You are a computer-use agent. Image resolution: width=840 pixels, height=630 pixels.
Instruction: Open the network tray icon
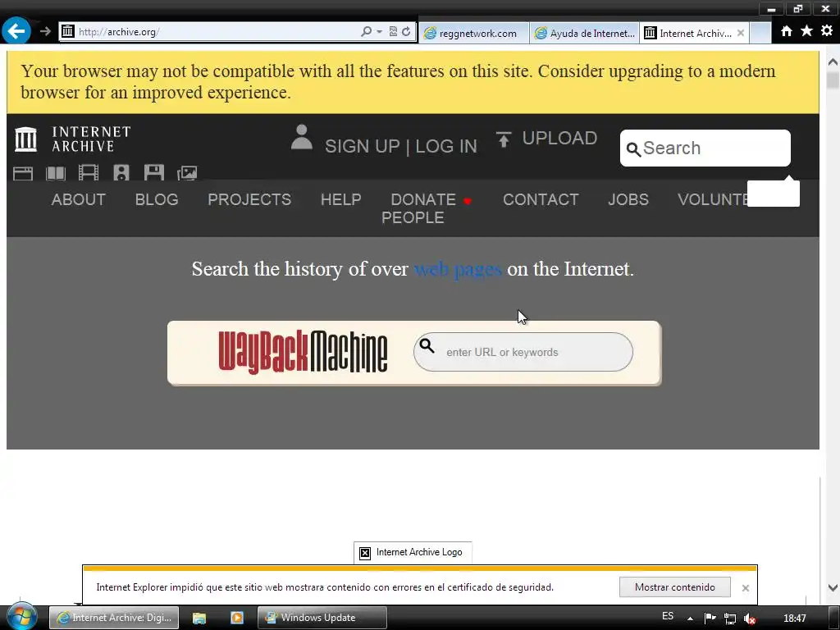pos(729,619)
